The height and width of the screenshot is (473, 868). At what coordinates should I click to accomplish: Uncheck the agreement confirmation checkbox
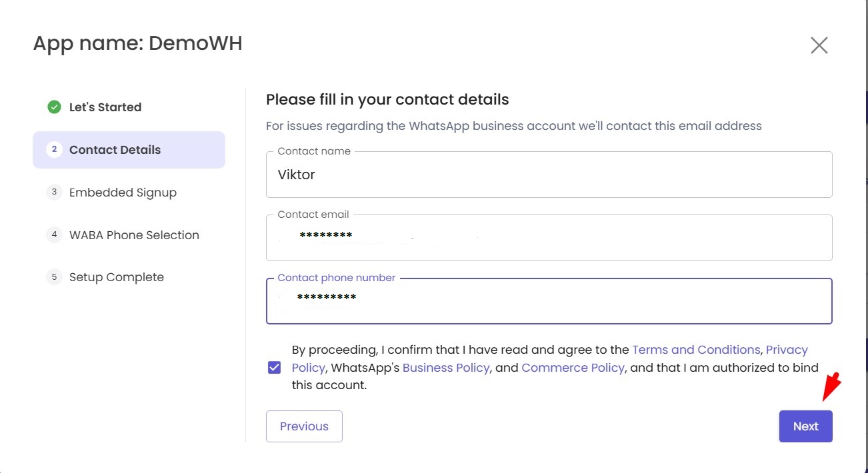pos(274,368)
